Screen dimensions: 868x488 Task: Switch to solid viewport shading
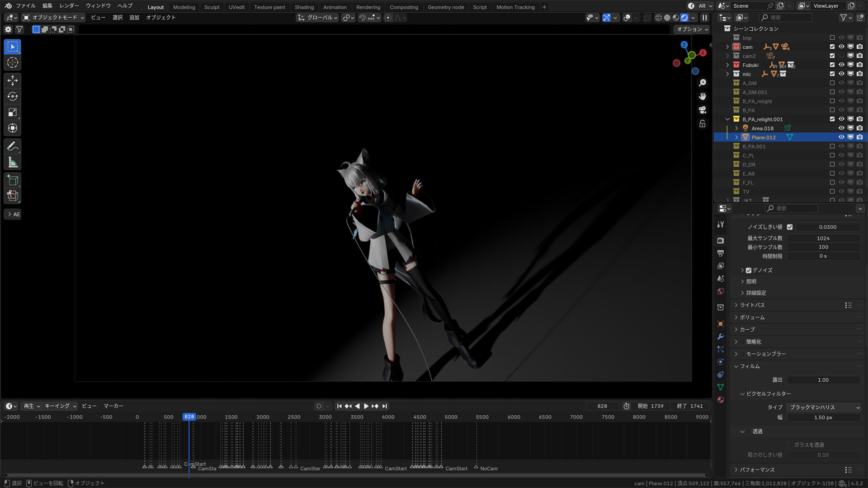667,18
